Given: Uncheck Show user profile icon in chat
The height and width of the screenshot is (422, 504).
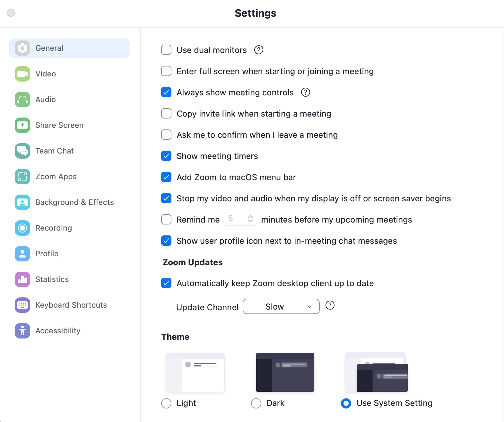Looking at the screenshot, I should tap(166, 241).
